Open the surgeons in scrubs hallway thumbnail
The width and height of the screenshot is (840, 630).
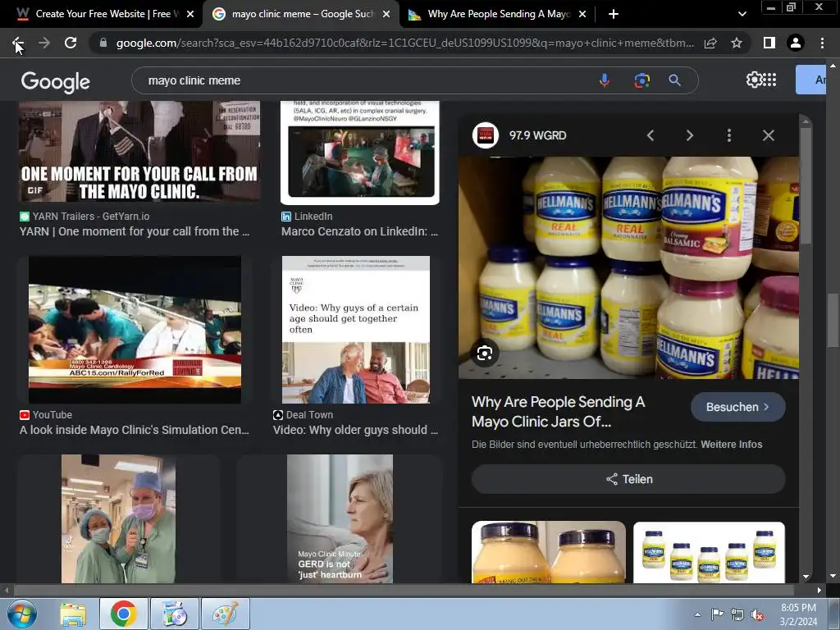pos(118,518)
